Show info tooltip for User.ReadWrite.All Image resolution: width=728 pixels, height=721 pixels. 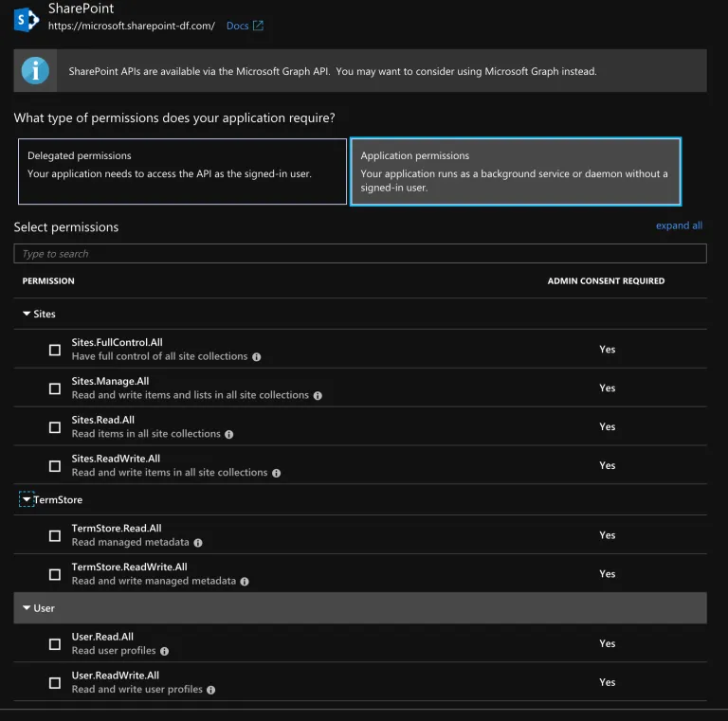pos(210,690)
